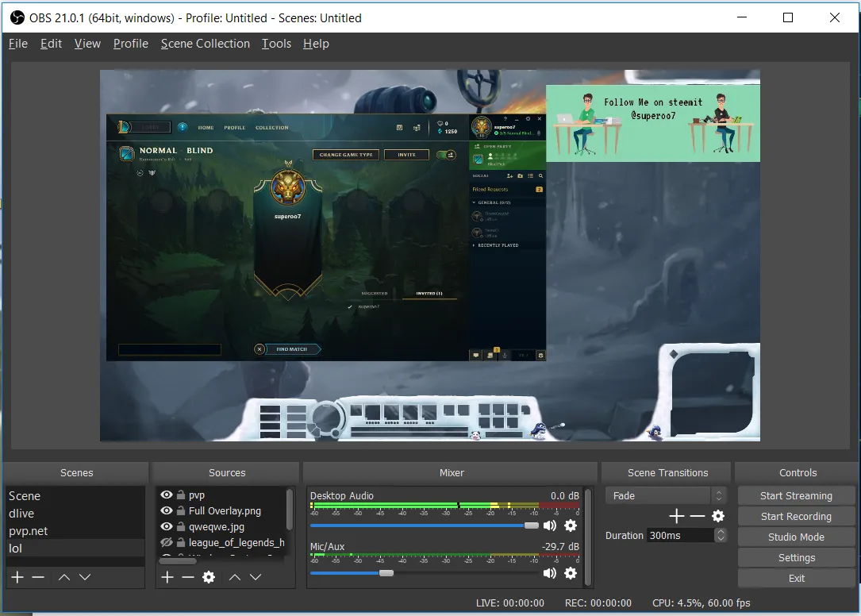The width and height of the screenshot is (861, 616).
Task: Click Sources list vertical scrollbar
Action: 290,510
